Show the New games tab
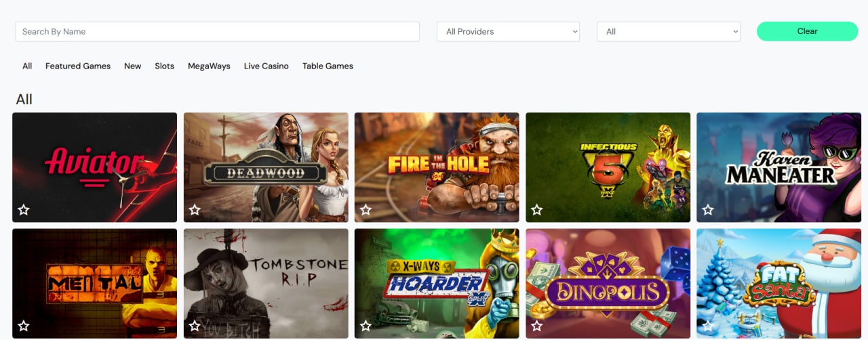868x340 pixels. 133,66
